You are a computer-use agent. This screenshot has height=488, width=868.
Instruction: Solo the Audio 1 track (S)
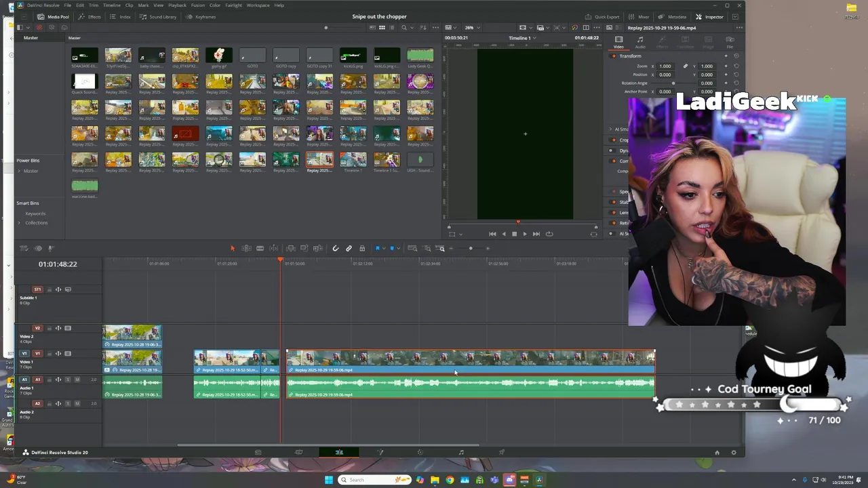click(x=67, y=380)
